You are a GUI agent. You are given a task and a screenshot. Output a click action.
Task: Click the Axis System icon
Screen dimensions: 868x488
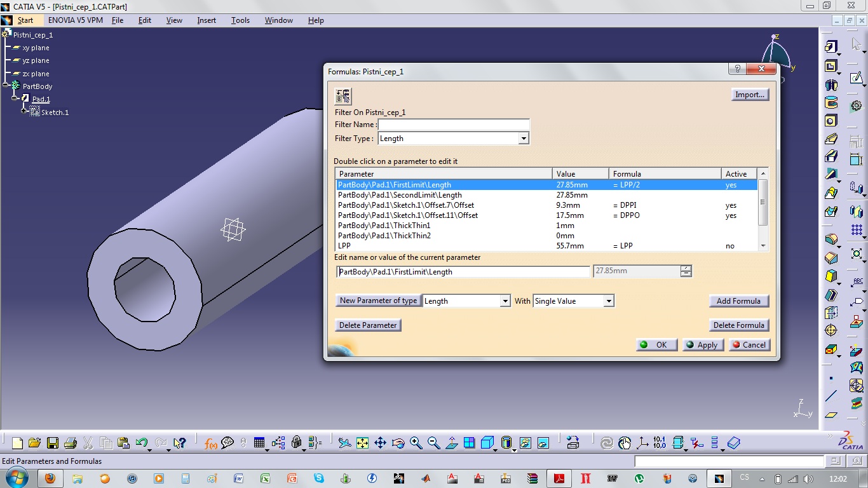tap(642, 443)
